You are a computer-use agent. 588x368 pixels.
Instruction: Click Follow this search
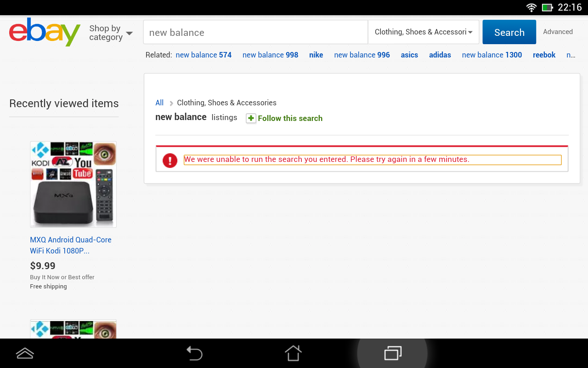pos(290,118)
